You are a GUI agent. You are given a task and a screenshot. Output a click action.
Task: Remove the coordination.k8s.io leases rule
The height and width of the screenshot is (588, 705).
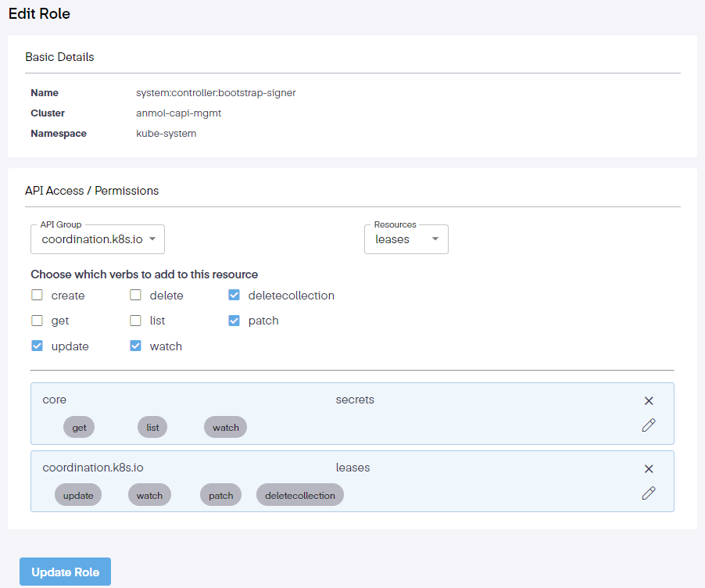coord(649,469)
